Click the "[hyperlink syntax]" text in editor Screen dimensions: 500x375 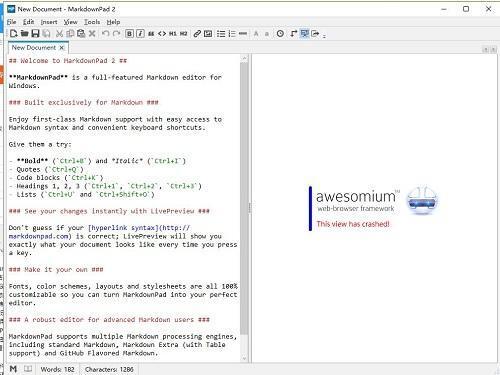point(123,228)
